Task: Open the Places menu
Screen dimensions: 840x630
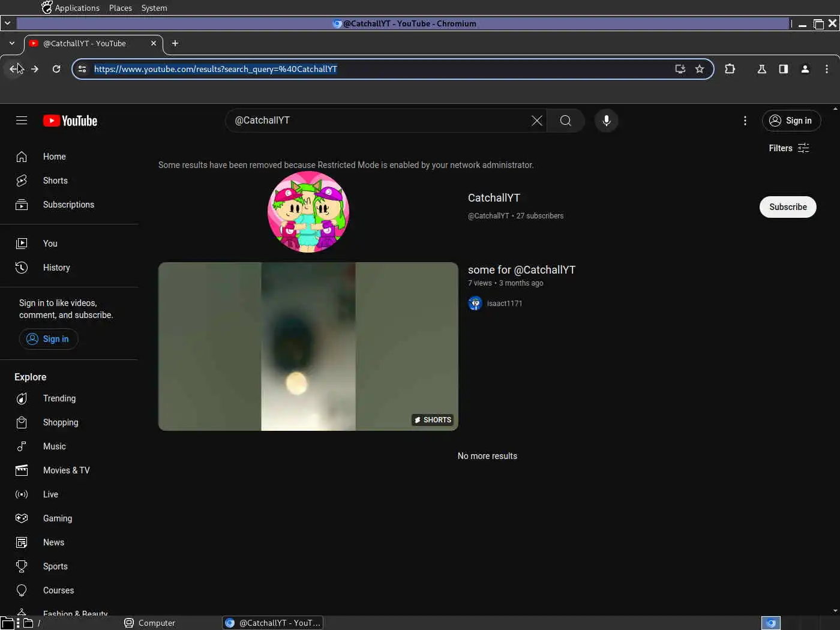Action: tap(121, 8)
